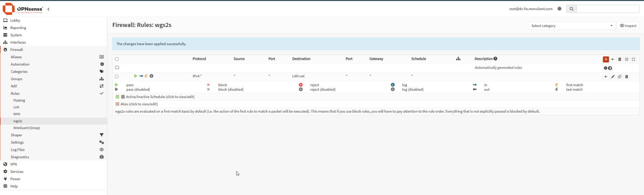Delete the IPv4 rule using its row trash icon

[x=627, y=77]
